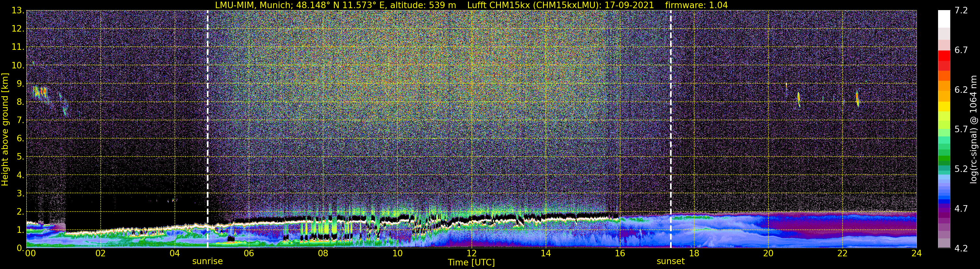Image resolution: width=980 pixels, height=269 pixels.
Task: Click the colorbar value '4.2'
Action: (961, 248)
